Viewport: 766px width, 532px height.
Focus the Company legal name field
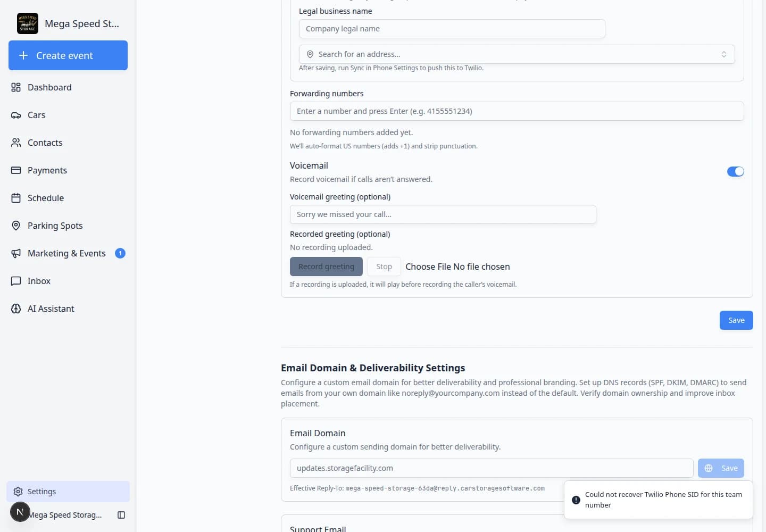click(x=452, y=29)
